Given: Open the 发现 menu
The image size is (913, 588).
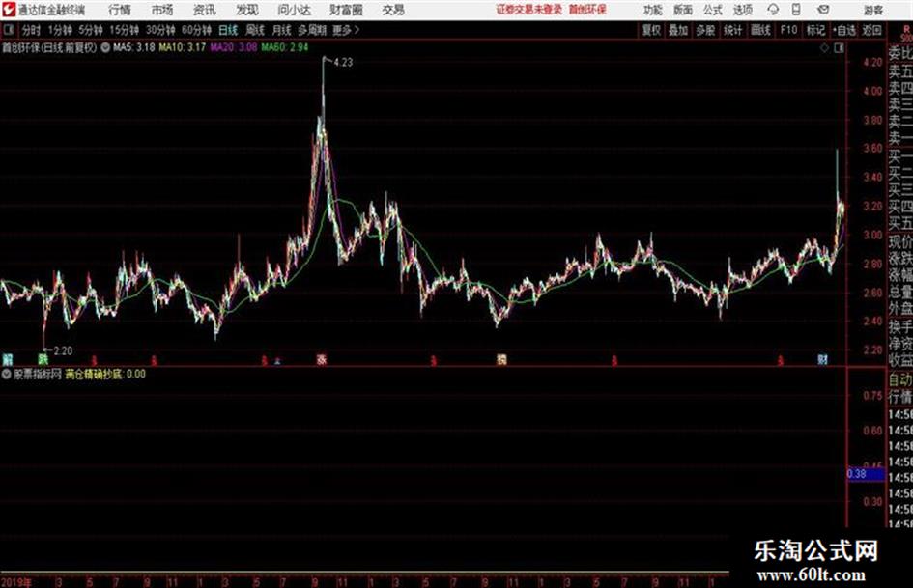Looking at the screenshot, I should [247, 10].
